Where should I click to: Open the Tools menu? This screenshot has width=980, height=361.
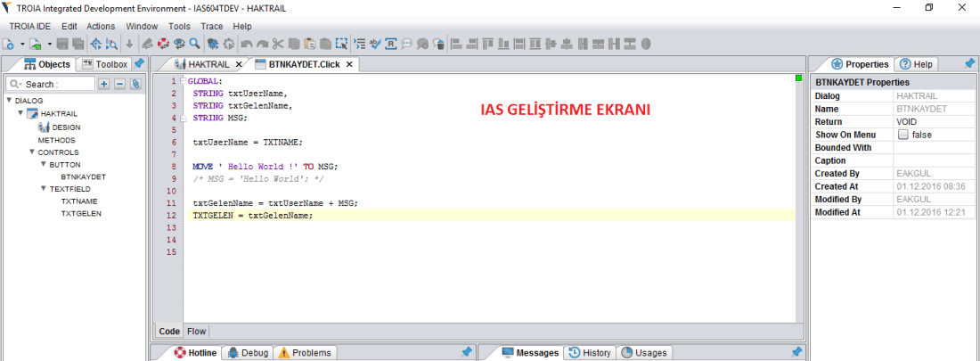[179, 26]
